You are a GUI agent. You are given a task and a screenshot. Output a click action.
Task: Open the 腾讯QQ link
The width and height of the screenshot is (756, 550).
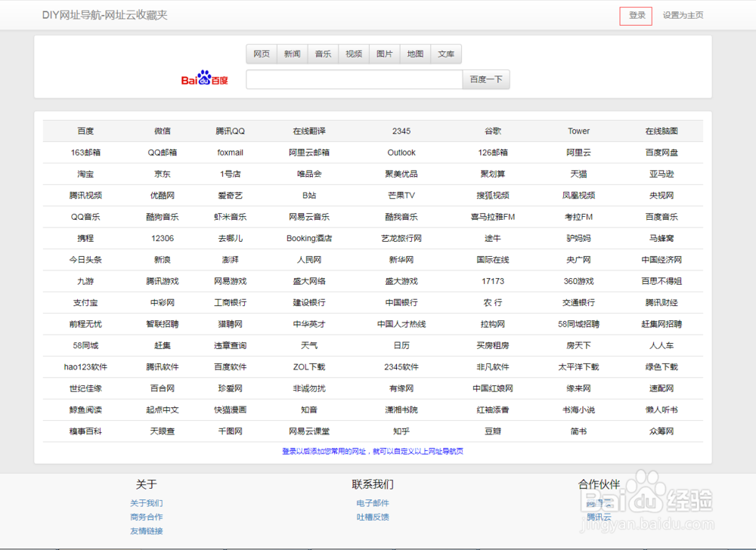[230, 131]
